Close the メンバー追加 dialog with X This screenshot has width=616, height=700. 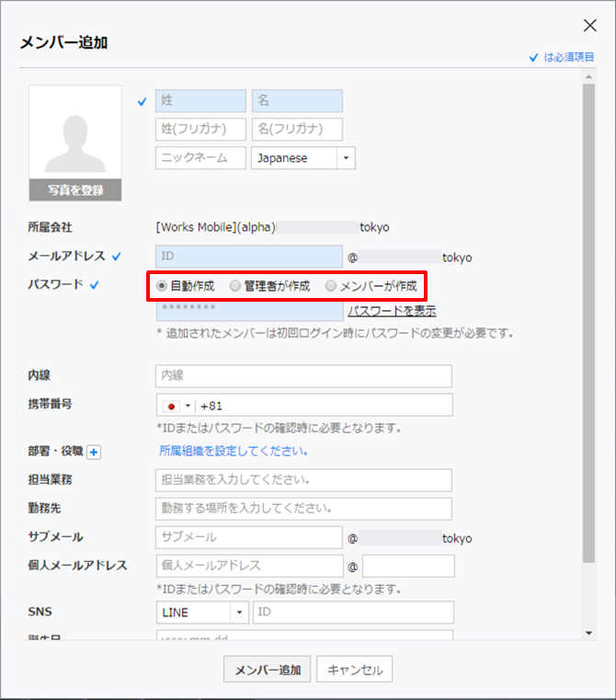point(590,26)
